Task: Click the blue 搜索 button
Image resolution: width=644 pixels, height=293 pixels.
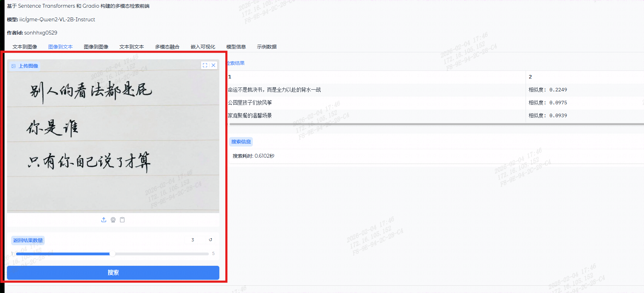Action: coord(113,272)
